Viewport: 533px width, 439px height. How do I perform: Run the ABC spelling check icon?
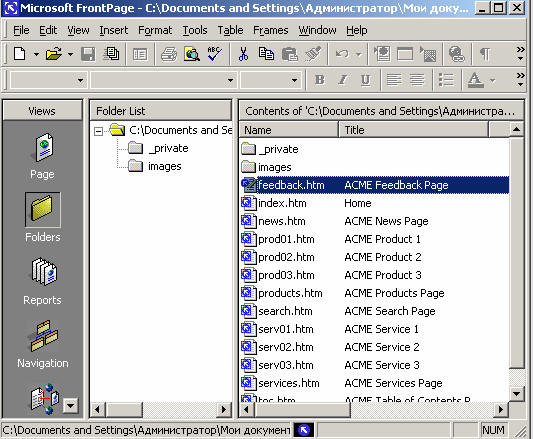(214, 54)
